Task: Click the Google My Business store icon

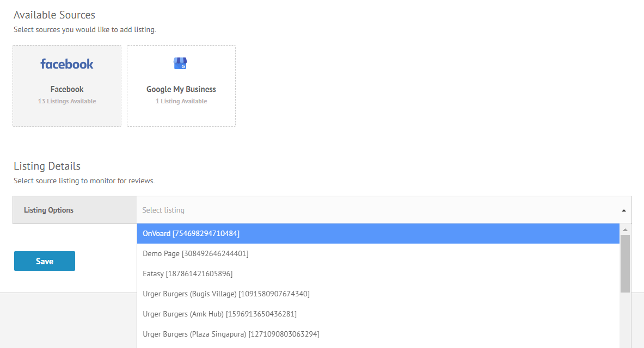Action: 180,63
